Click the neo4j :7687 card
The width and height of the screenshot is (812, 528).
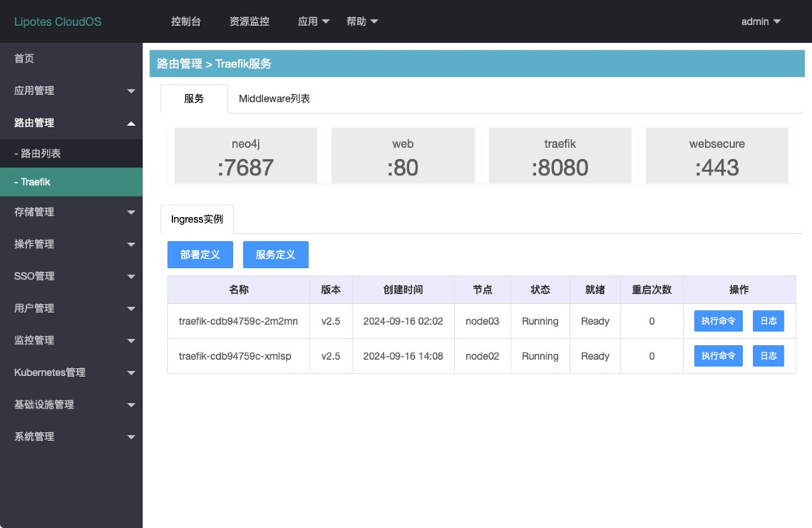coord(246,155)
